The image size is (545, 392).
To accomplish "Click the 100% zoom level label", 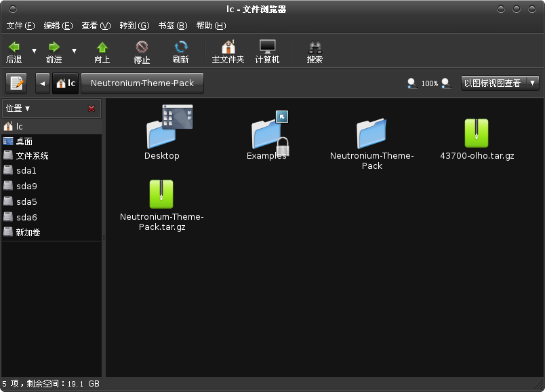I will (x=430, y=83).
